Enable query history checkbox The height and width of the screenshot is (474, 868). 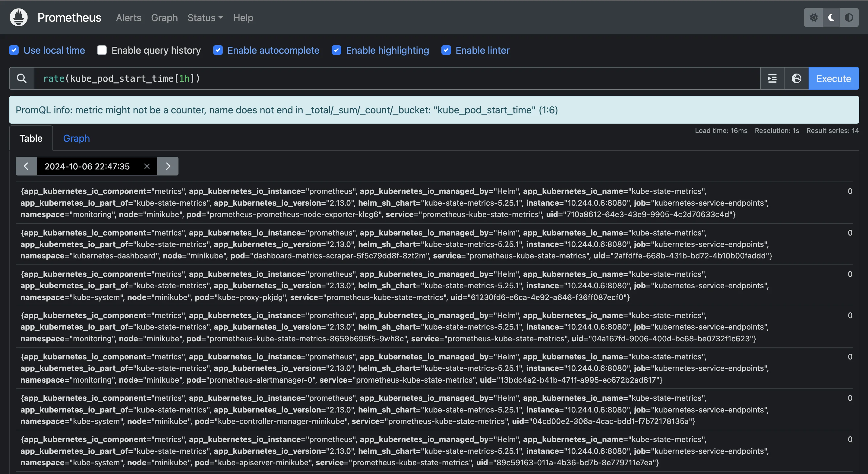coord(102,50)
